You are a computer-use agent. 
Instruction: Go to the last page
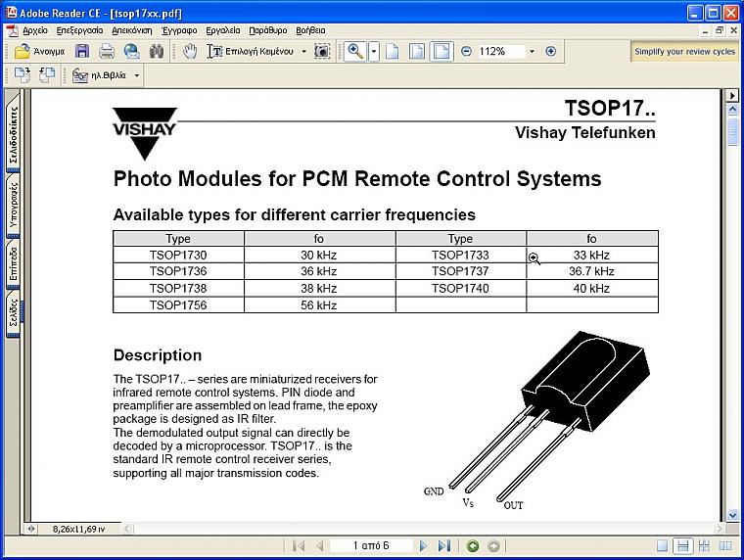point(444,545)
